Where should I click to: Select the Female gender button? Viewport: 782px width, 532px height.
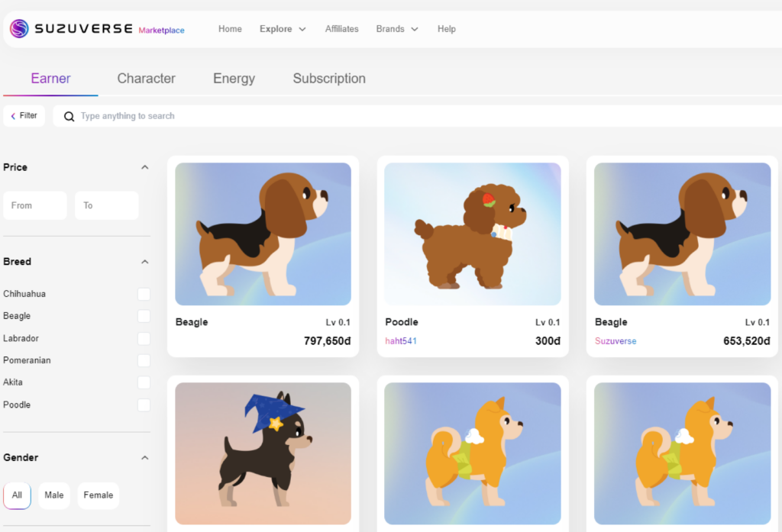[x=98, y=495]
